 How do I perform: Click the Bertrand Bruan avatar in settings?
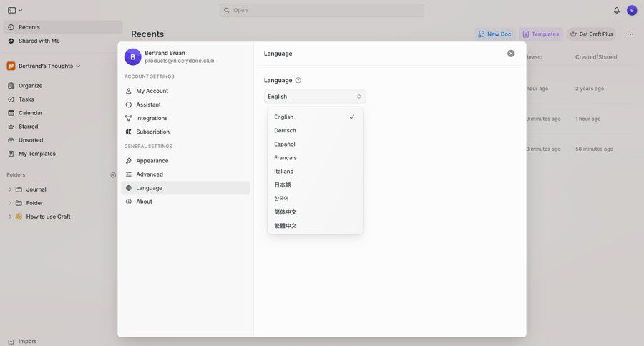pyautogui.click(x=132, y=57)
